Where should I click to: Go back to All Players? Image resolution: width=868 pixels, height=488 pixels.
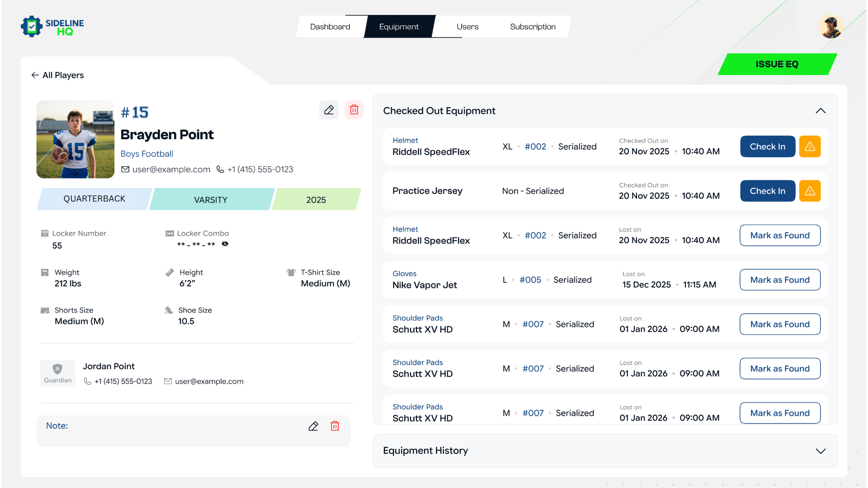57,75
